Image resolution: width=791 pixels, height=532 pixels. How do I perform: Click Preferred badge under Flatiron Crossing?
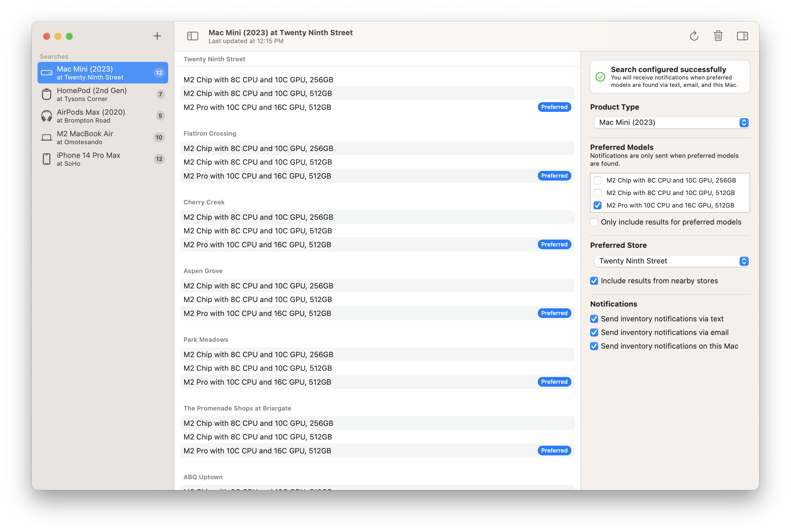coord(554,176)
